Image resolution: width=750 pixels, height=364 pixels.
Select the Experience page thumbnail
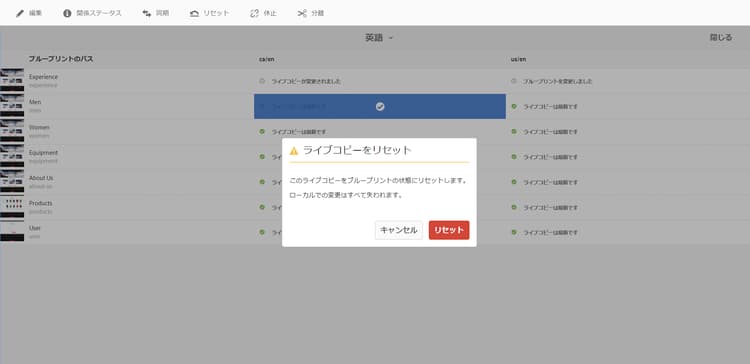tap(12, 80)
